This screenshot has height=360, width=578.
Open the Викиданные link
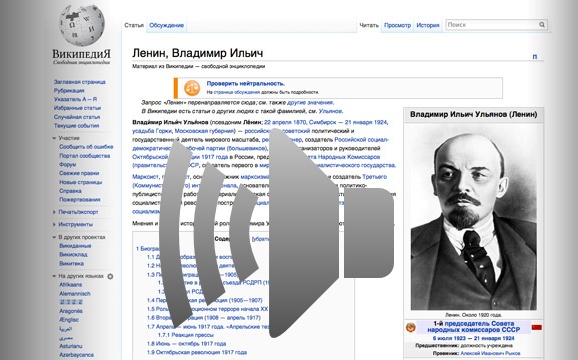click(x=75, y=246)
